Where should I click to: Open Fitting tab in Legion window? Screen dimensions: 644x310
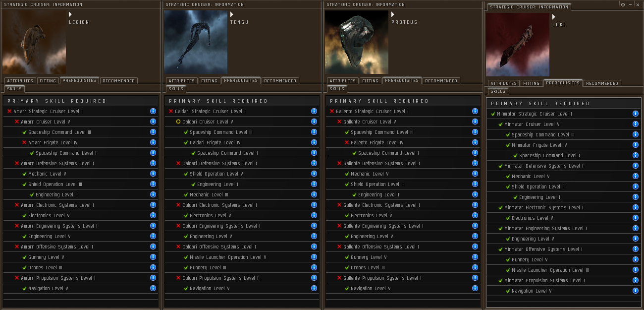click(x=48, y=81)
